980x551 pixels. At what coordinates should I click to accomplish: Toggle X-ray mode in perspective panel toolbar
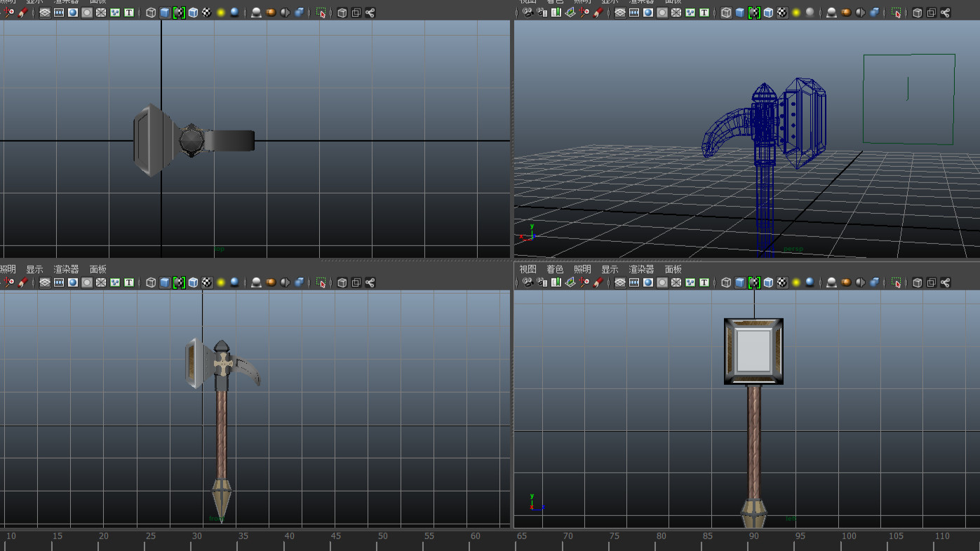(x=917, y=13)
